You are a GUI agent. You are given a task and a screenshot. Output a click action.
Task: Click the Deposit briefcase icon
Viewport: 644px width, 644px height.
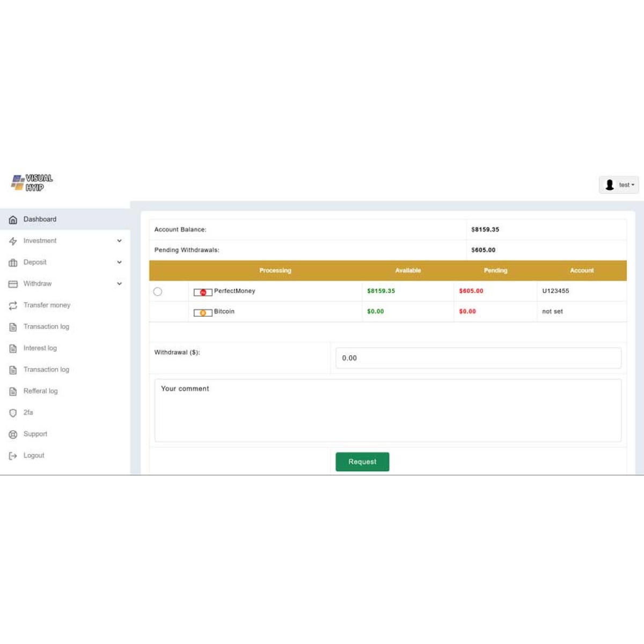(13, 263)
